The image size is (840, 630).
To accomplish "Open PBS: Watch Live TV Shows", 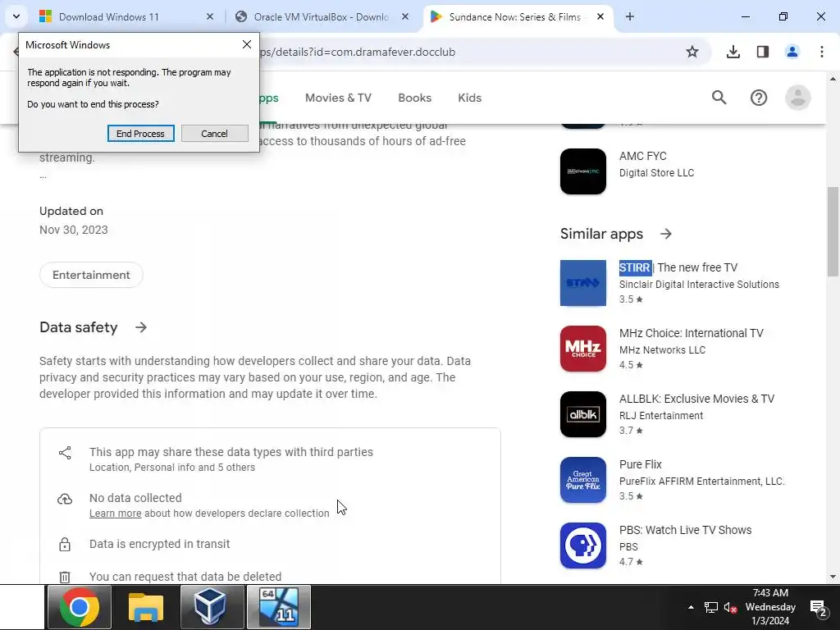I will tap(685, 530).
